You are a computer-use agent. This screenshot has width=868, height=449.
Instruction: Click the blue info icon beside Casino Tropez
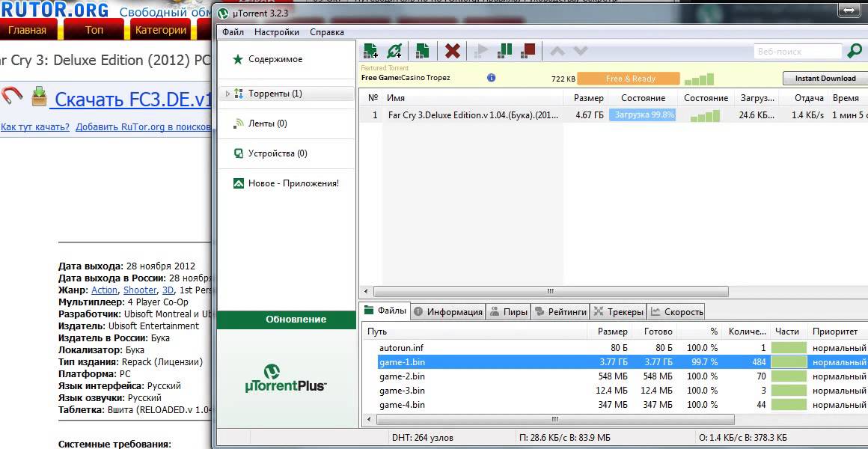pyautogui.click(x=491, y=78)
